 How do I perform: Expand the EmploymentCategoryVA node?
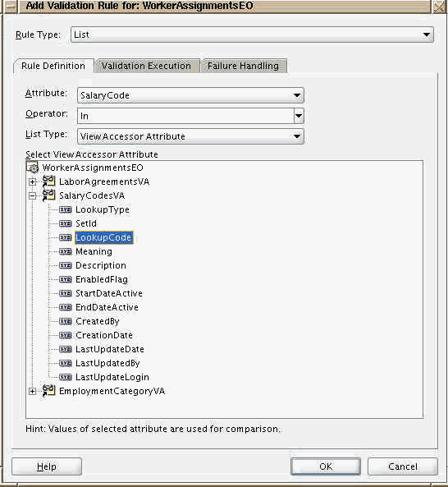click(x=32, y=391)
